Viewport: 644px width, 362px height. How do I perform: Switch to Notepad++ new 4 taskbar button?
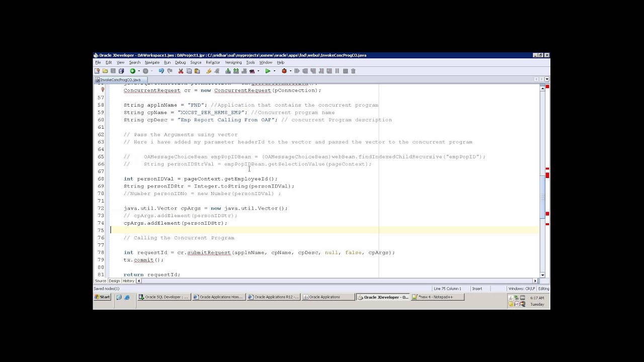pos(437,297)
